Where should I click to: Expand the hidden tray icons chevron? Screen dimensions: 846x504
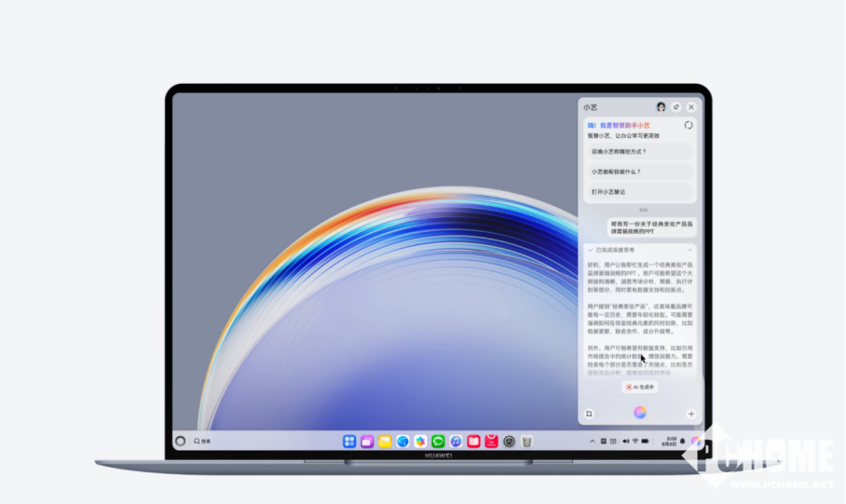click(593, 441)
